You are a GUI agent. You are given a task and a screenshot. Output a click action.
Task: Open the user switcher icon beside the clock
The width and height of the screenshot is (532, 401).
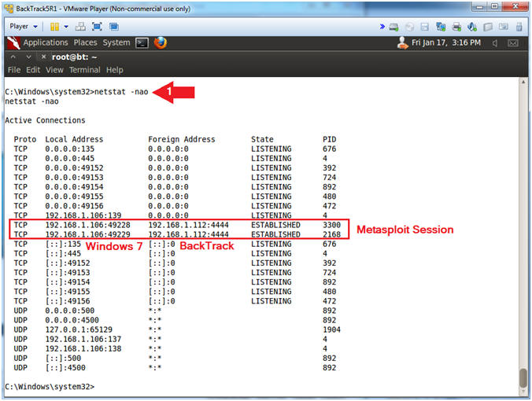403,43
